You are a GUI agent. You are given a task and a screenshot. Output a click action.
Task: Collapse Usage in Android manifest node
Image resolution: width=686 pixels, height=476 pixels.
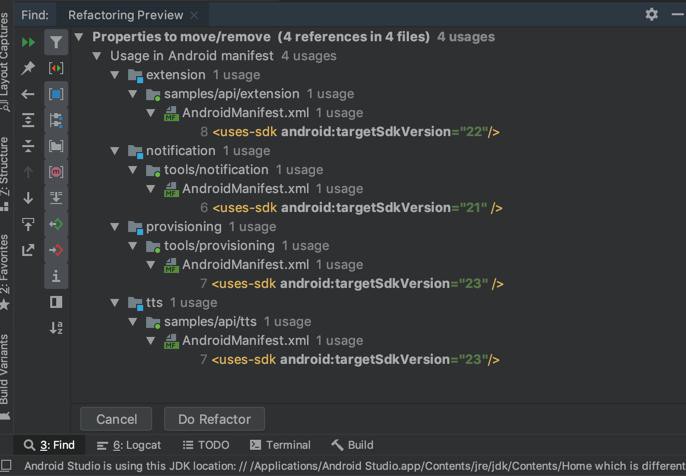97,56
